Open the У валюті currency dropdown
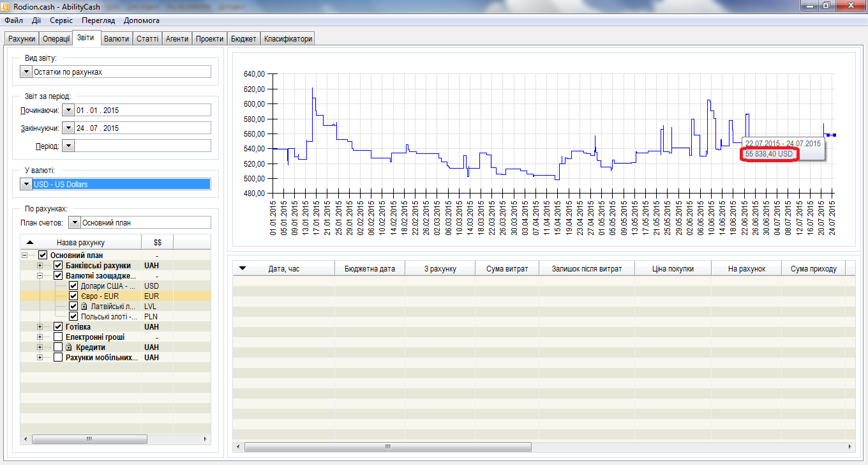 26,185
